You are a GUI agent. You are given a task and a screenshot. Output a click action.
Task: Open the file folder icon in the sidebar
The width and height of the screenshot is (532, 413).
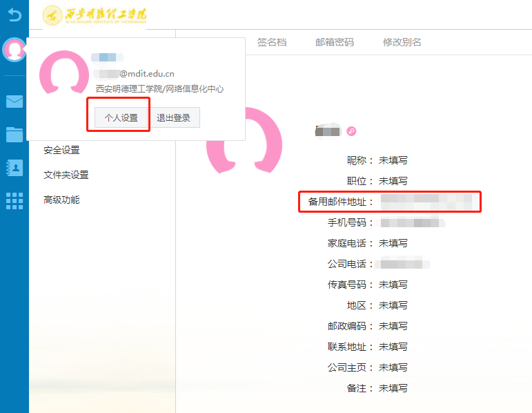tap(14, 135)
